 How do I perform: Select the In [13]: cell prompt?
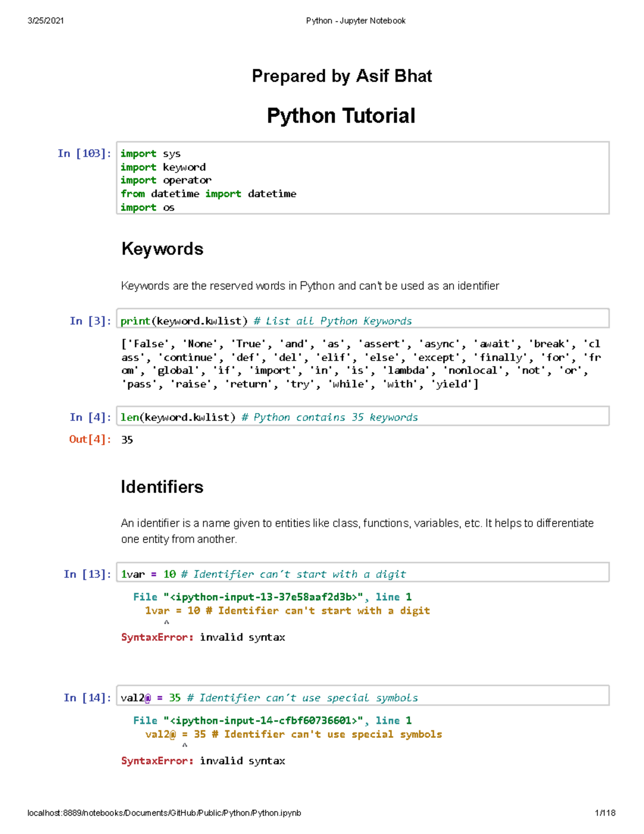(86, 574)
